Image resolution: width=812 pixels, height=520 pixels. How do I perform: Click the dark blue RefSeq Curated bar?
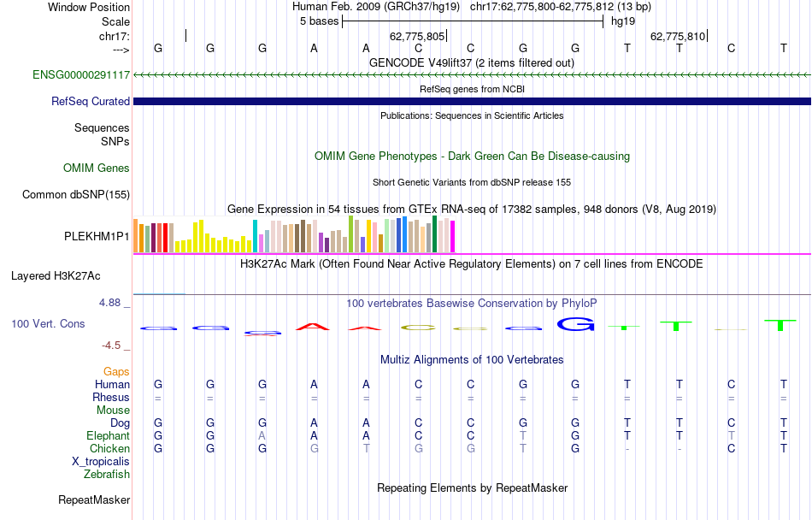click(x=472, y=101)
